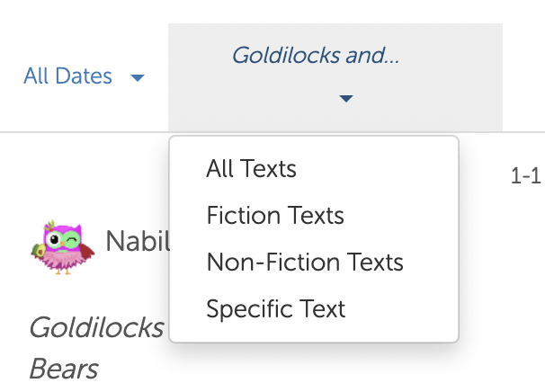
Task: Open the Goldilocks Bears text title
Action: (x=96, y=348)
